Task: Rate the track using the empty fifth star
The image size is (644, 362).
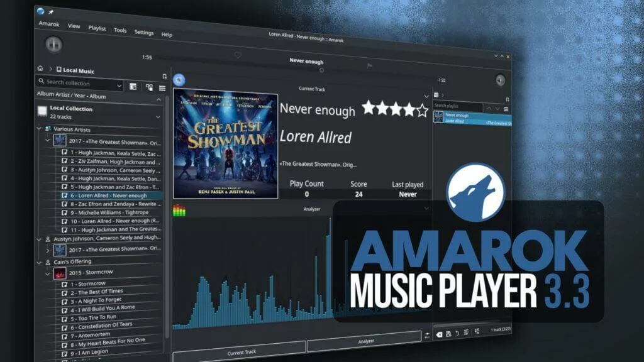Action: coord(422,111)
